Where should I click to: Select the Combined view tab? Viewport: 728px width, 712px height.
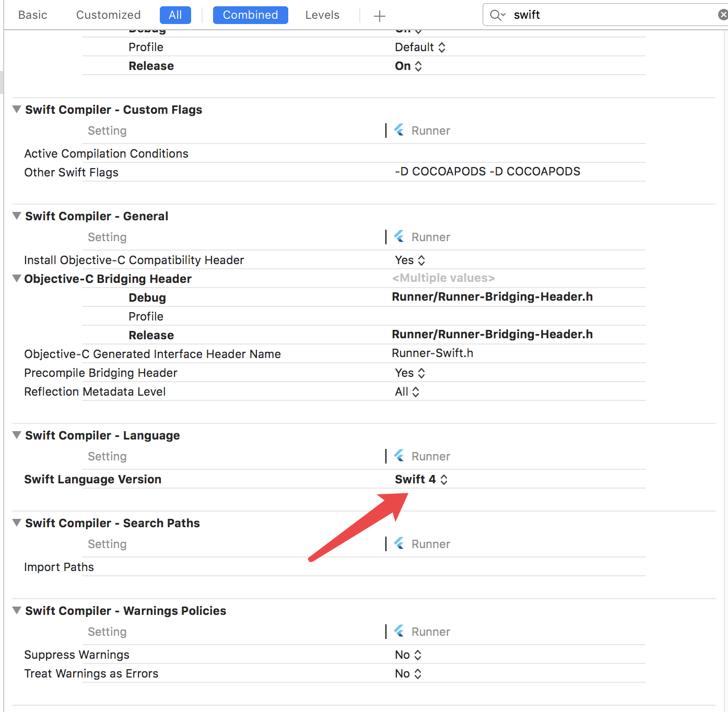coord(251,15)
